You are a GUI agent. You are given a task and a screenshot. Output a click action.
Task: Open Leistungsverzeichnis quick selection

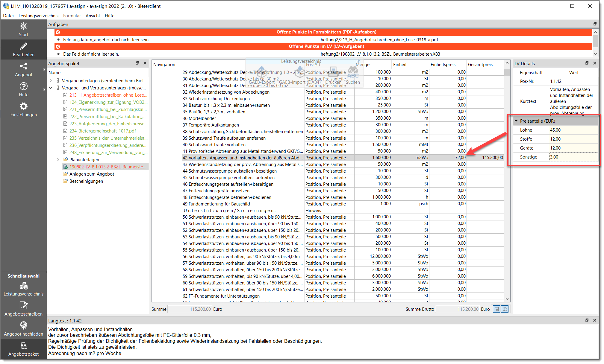(x=23, y=289)
